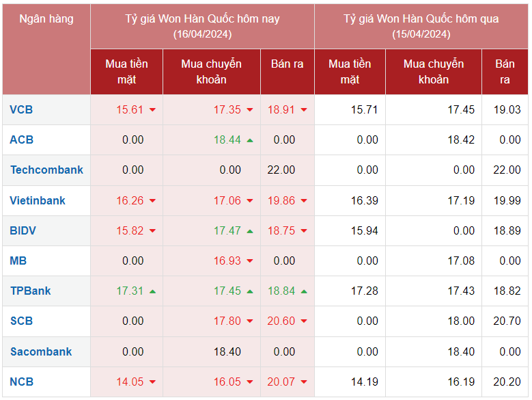Click down arrow beside Vietinbank 16.26
The height and width of the screenshot is (400, 532).
pos(153,200)
